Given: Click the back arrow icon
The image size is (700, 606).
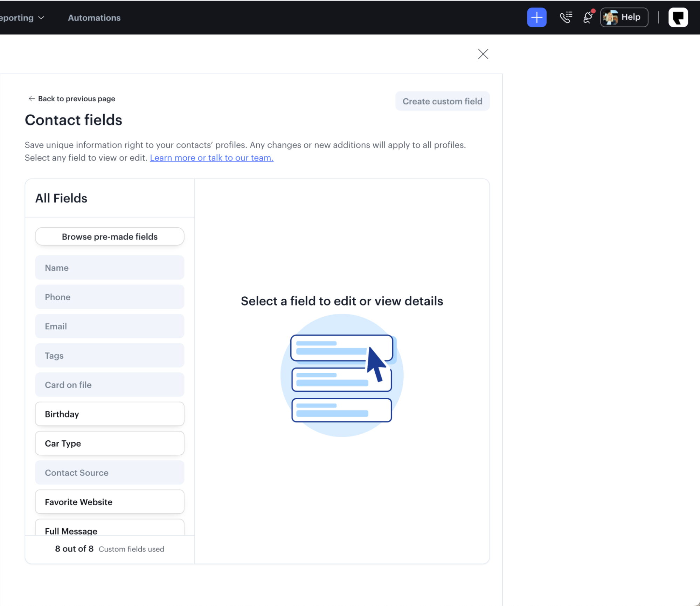Looking at the screenshot, I should [x=32, y=99].
